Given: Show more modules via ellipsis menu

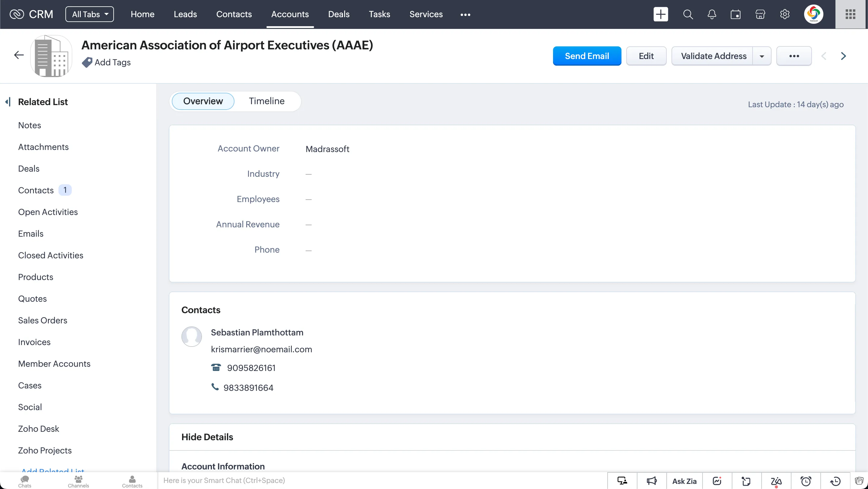Looking at the screenshot, I should click(465, 14).
